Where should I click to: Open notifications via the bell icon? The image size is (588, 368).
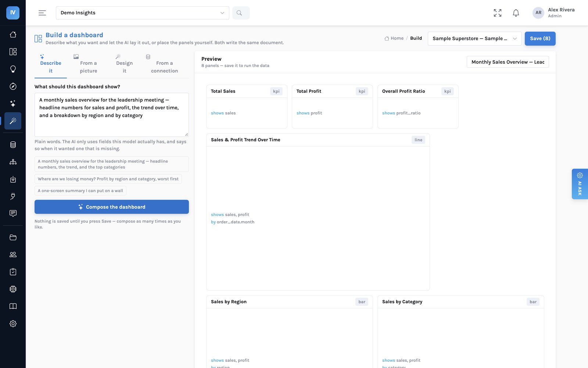click(516, 13)
